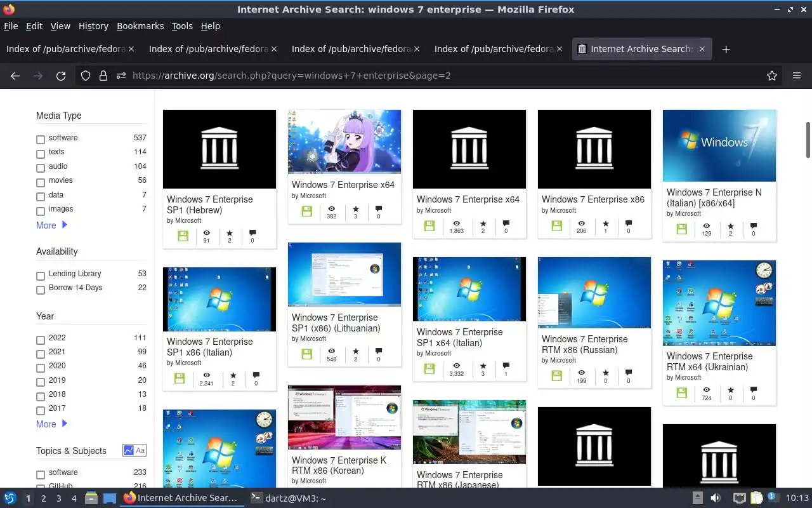Filter results by year 2021
The height and width of the screenshot is (508, 812).
tap(41, 354)
